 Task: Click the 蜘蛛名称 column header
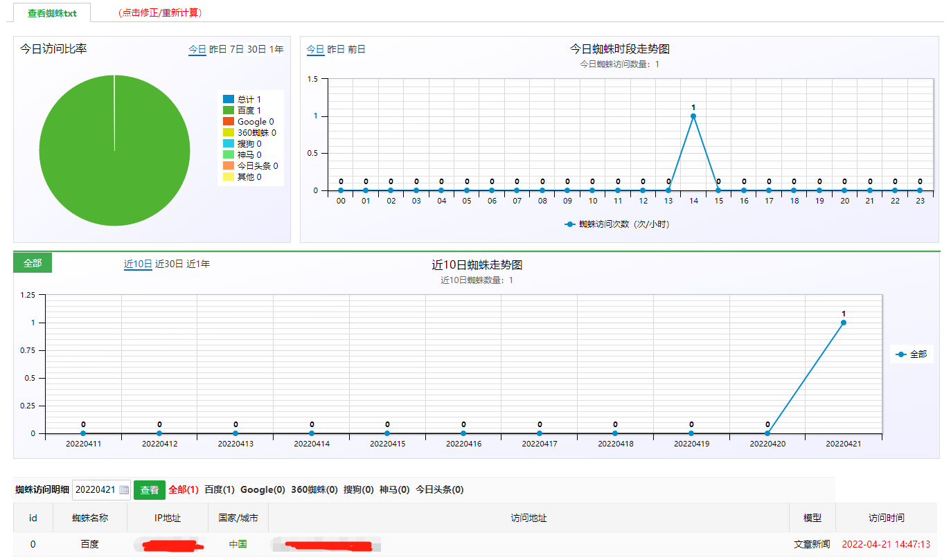(x=90, y=518)
